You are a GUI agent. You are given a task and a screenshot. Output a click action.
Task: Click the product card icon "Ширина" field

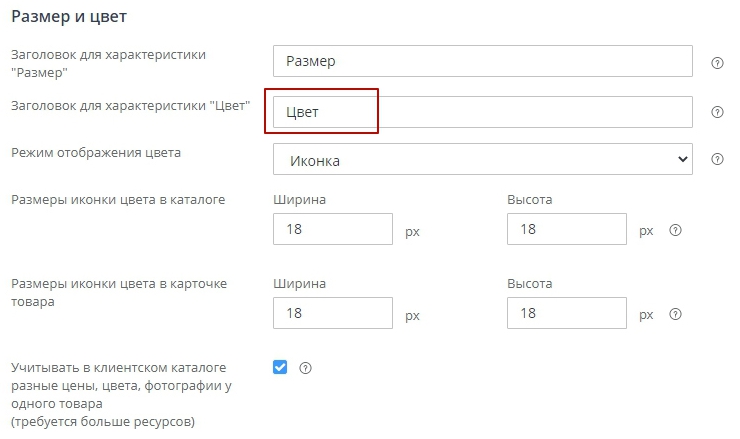click(x=332, y=314)
